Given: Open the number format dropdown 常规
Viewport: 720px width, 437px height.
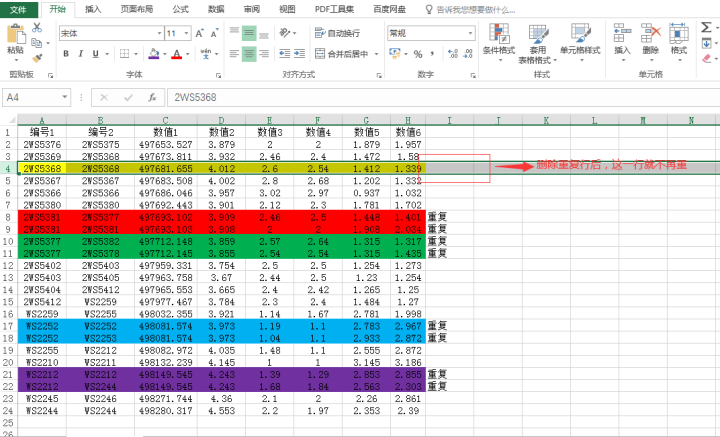Looking at the screenshot, I should click(x=471, y=33).
